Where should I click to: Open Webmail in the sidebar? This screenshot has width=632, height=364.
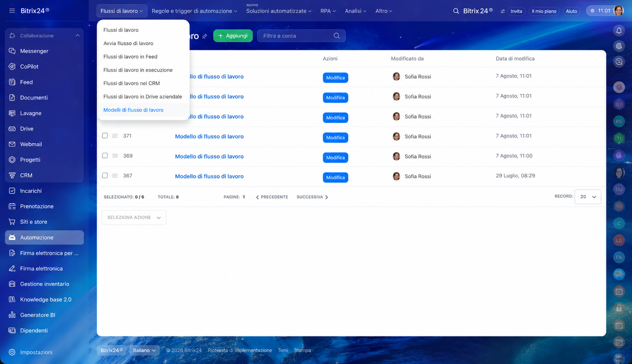point(31,144)
